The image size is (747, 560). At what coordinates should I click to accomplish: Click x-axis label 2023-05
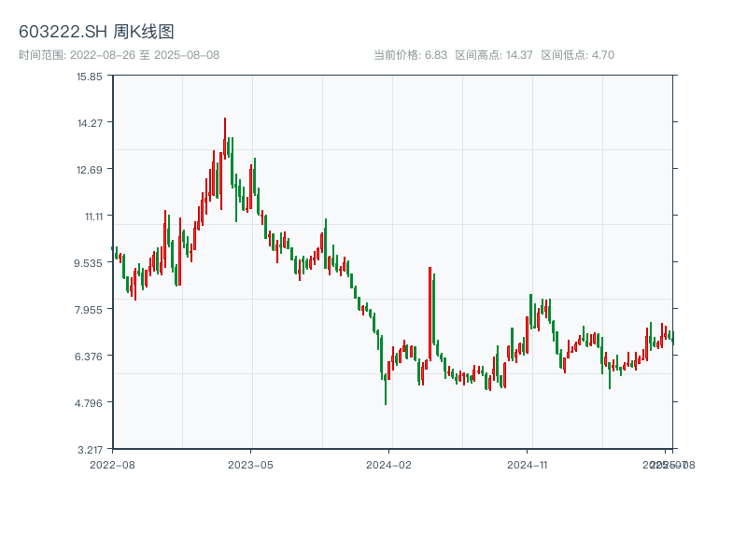pyautogui.click(x=250, y=465)
